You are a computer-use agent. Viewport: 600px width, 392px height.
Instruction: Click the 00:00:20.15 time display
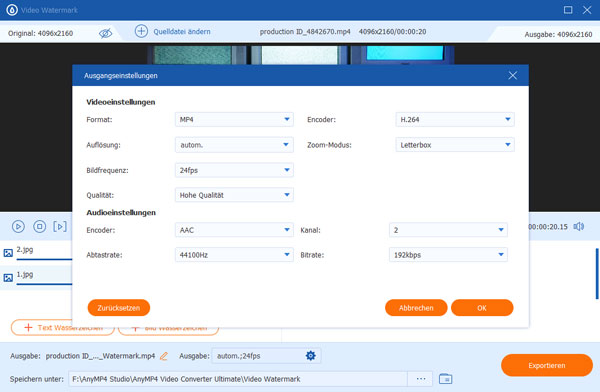(x=548, y=227)
